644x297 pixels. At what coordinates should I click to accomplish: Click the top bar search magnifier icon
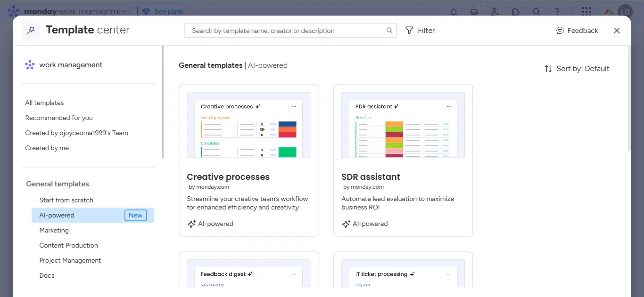[537, 12]
